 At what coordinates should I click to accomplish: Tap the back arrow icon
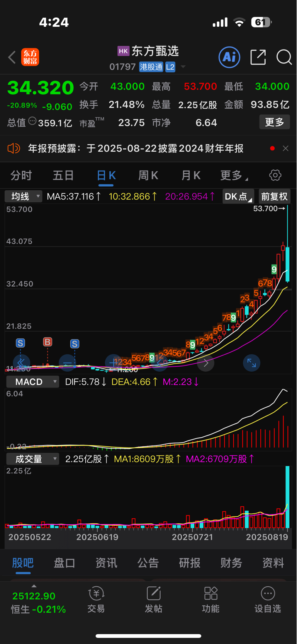12,57
